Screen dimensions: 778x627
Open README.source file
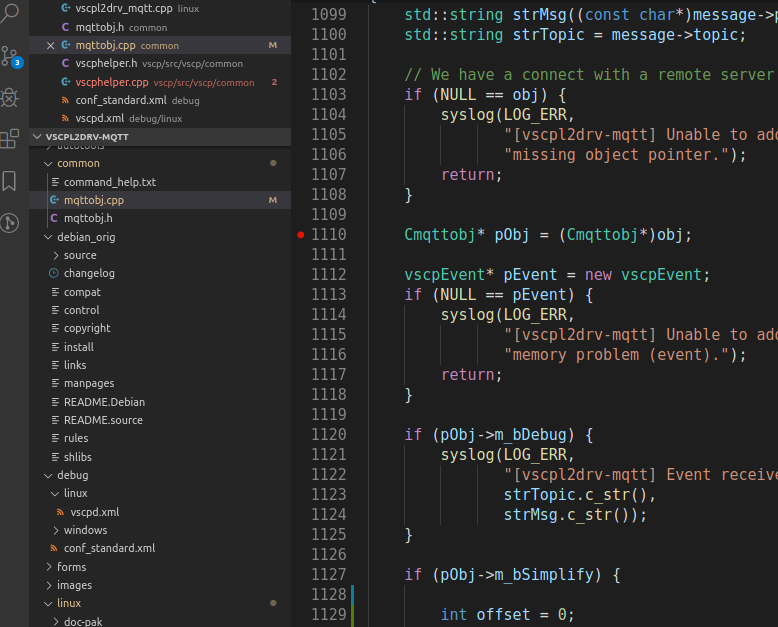click(160, 420)
